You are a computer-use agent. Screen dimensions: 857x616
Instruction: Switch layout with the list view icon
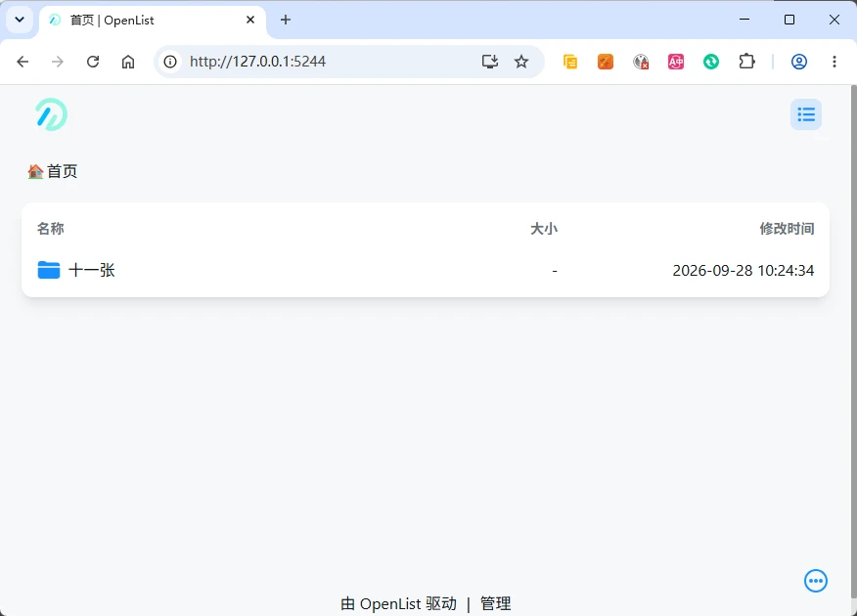click(805, 114)
